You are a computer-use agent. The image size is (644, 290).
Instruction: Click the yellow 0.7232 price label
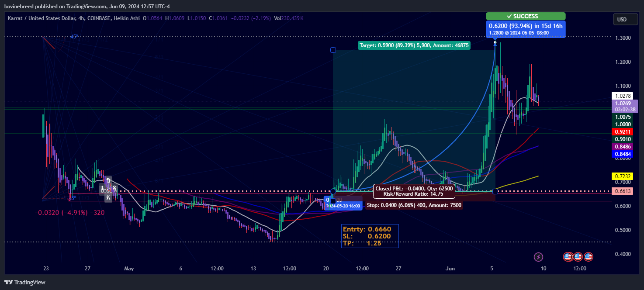tap(623, 176)
